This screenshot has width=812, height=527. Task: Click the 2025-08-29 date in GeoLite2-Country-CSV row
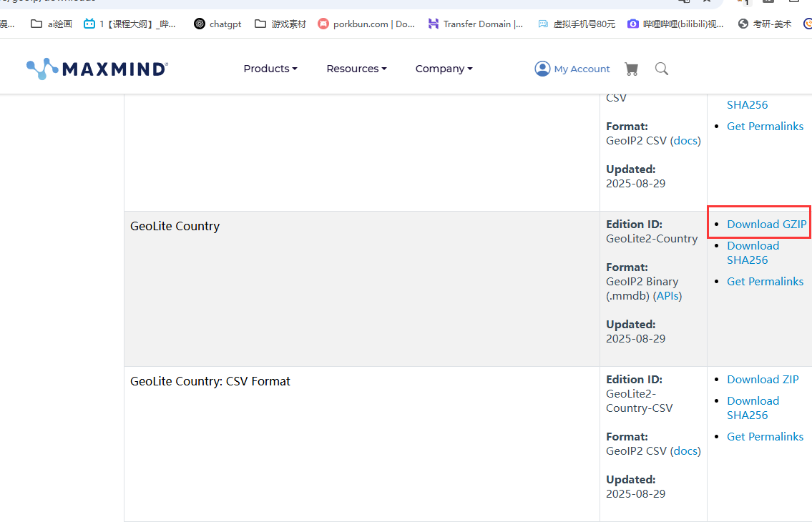tap(635, 494)
